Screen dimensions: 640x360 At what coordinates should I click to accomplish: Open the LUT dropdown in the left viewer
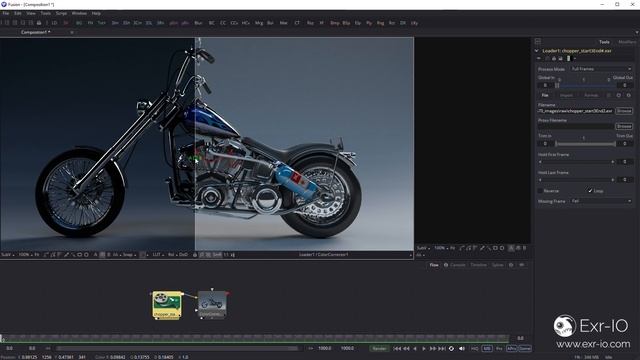pos(158,255)
